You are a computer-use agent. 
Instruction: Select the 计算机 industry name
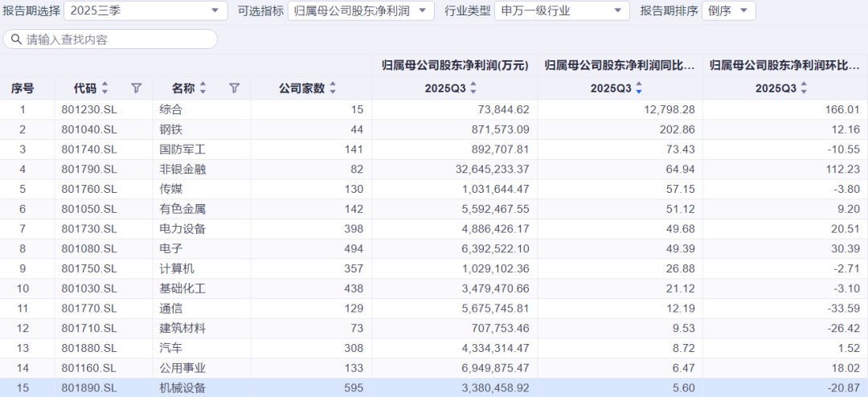point(177,269)
